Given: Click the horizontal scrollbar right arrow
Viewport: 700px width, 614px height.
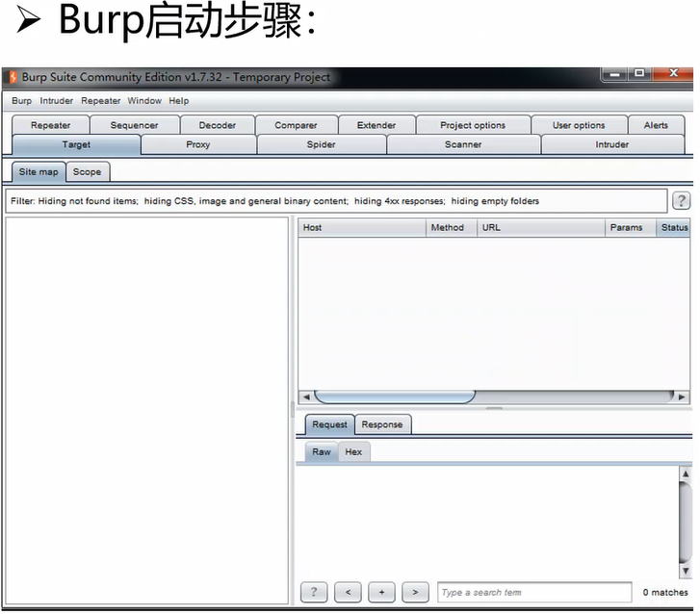Looking at the screenshot, I should pos(682,397).
